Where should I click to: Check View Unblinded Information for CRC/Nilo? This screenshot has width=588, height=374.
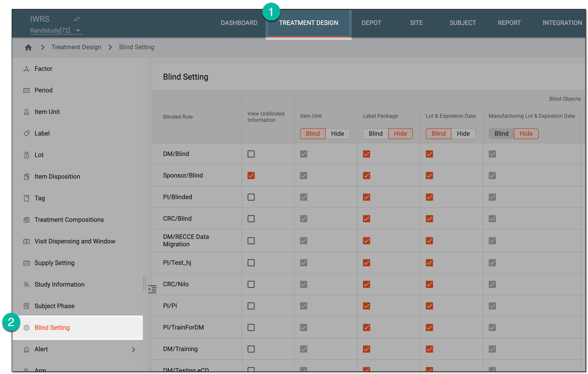(x=251, y=284)
